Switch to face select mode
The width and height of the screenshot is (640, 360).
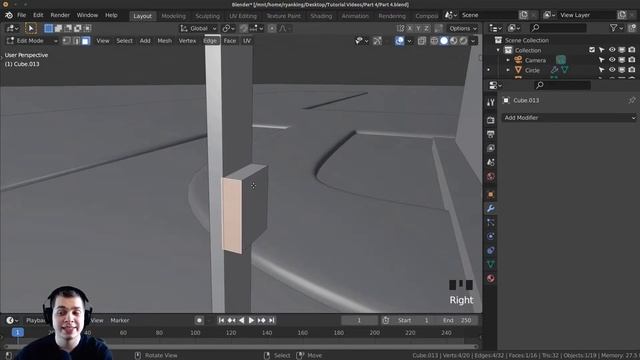coord(85,41)
